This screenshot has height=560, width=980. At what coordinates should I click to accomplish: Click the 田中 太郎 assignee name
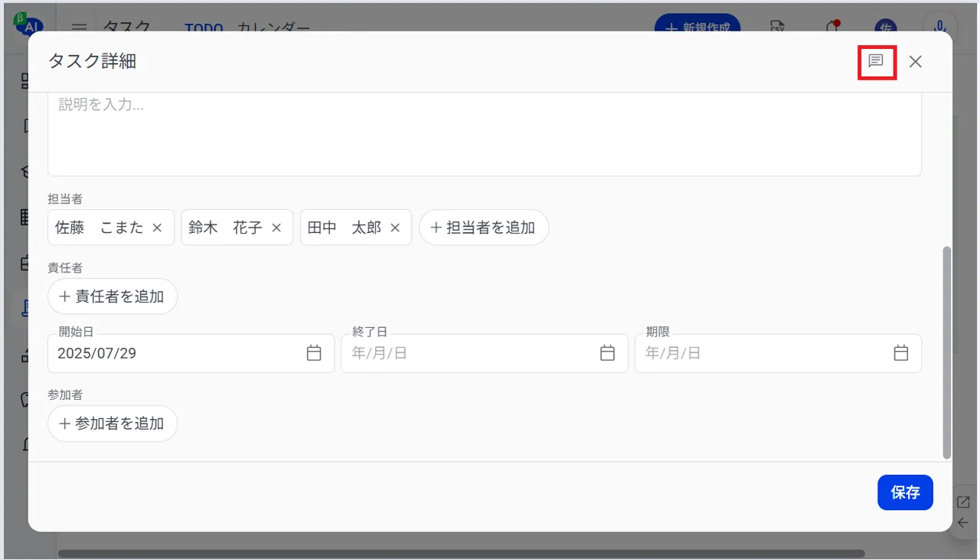345,228
